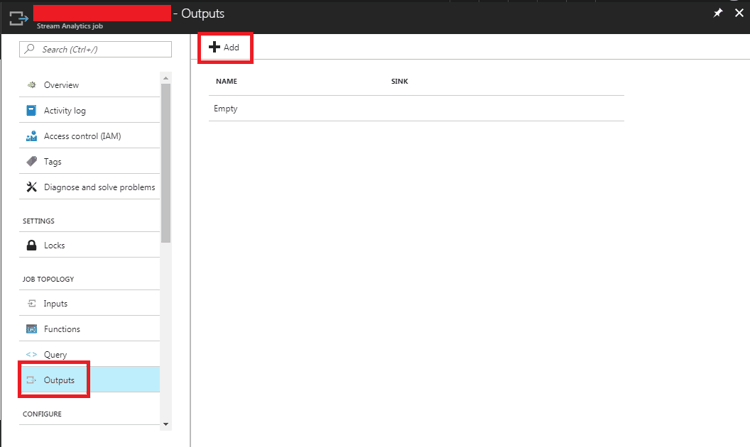Image resolution: width=750 pixels, height=447 pixels.
Task: Click the NAME column header
Action: [x=226, y=81]
